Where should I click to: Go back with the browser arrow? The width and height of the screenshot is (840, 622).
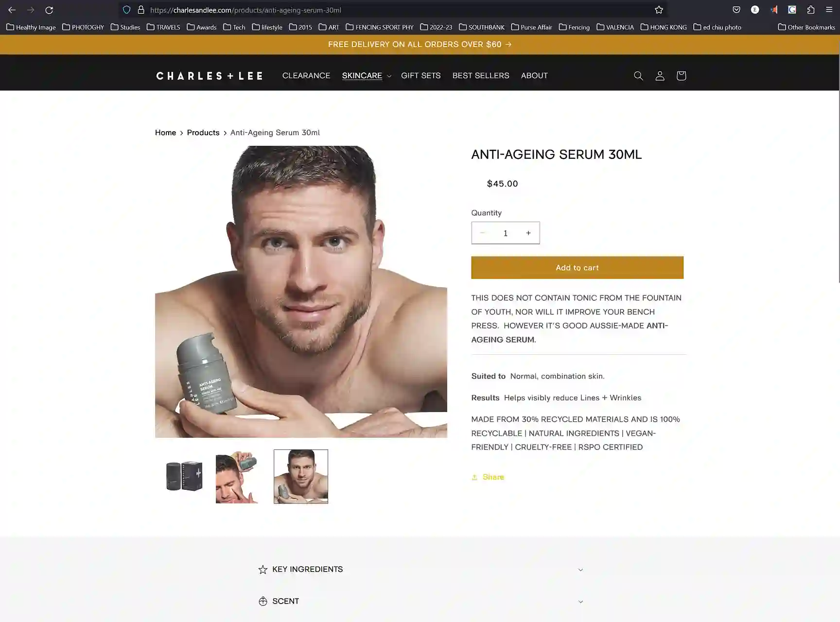click(x=12, y=10)
